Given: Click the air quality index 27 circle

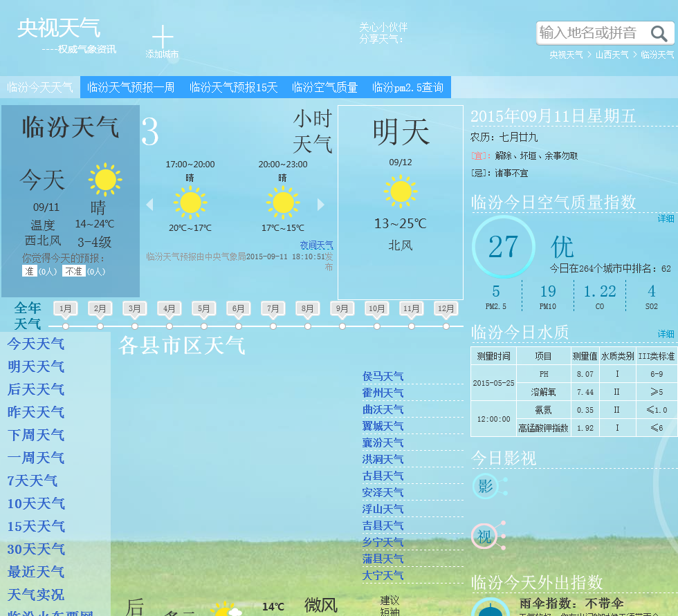Looking at the screenshot, I should (x=504, y=247).
